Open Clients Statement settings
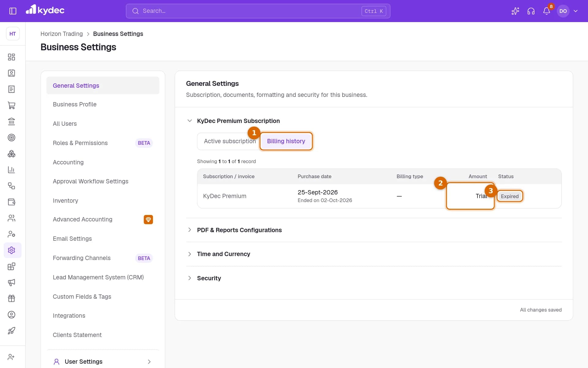Image resolution: width=588 pixels, height=368 pixels. pos(103,335)
